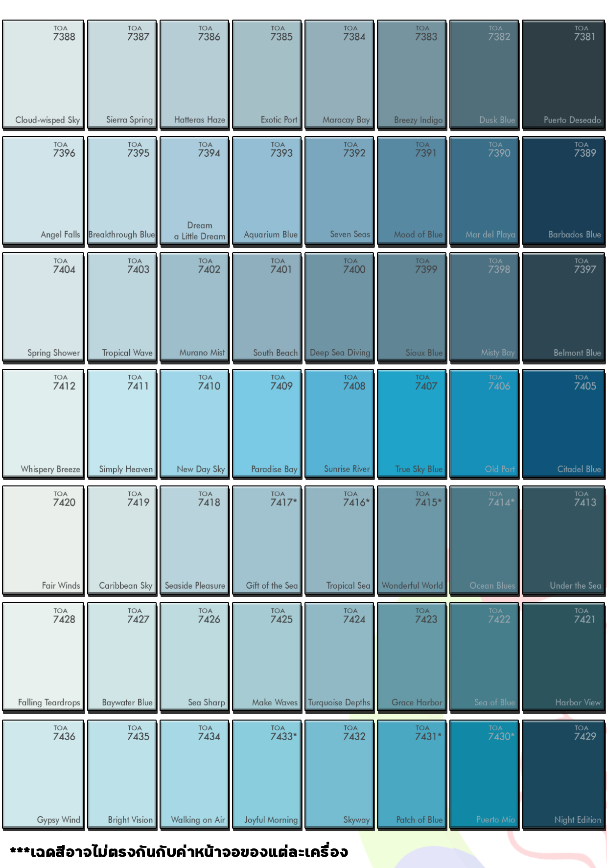Select True Sky Blue 7407 swatch
Screen dimensions: 607x868
412,424
